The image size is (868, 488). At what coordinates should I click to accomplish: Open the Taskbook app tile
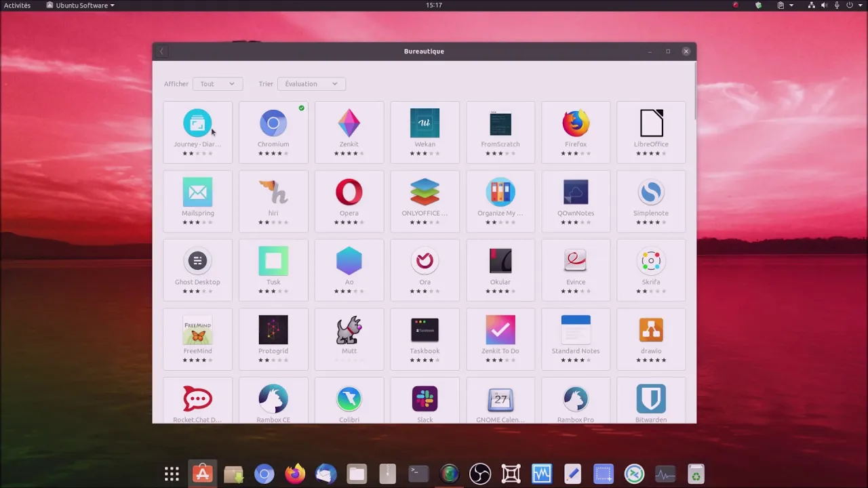(425, 339)
